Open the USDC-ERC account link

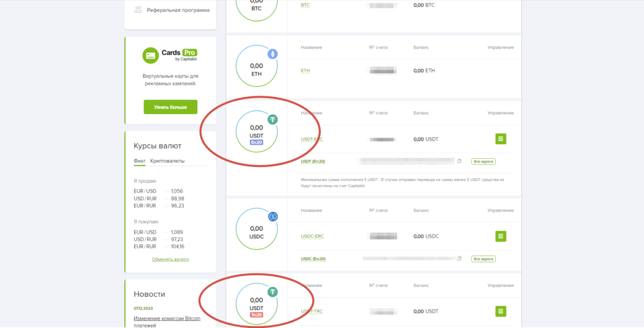[312, 237]
